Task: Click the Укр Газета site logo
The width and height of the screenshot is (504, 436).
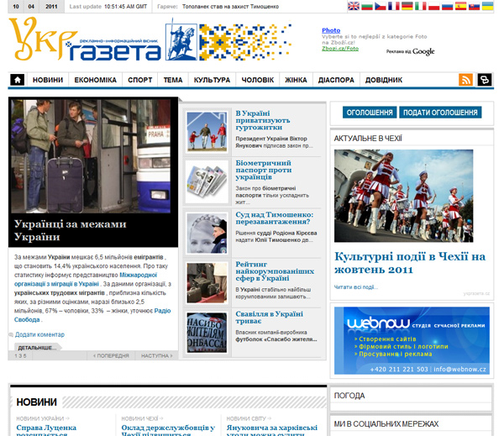Action: click(x=84, y=44)
